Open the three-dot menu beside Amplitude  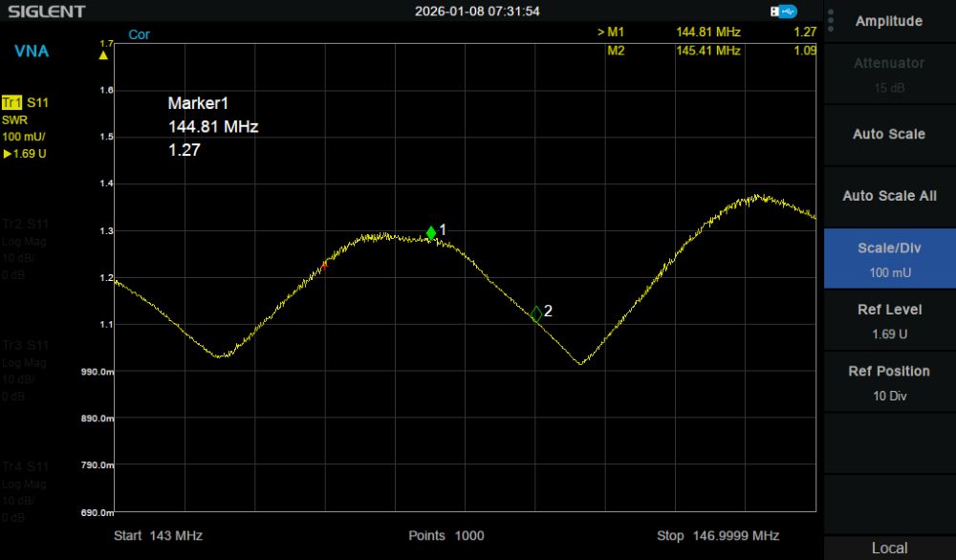(830, 21)
